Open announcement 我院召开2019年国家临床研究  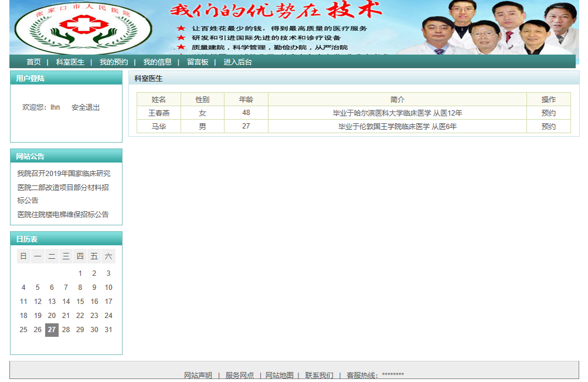(64, 173)
